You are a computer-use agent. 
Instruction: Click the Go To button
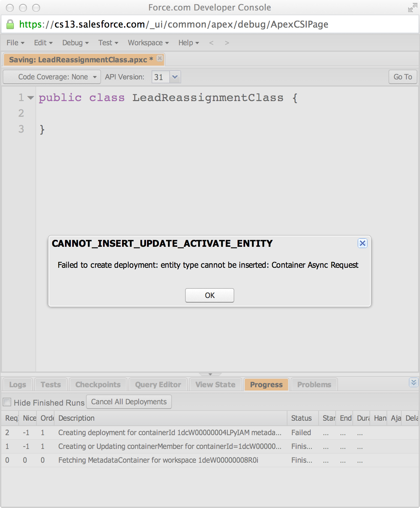403,77
